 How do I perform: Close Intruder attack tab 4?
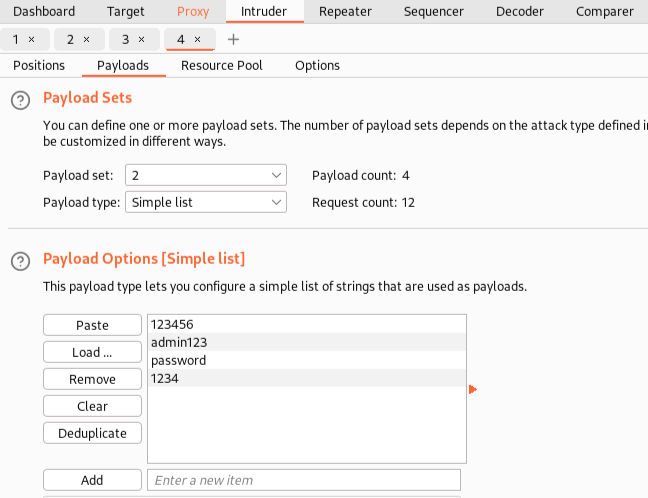(198, 40)
